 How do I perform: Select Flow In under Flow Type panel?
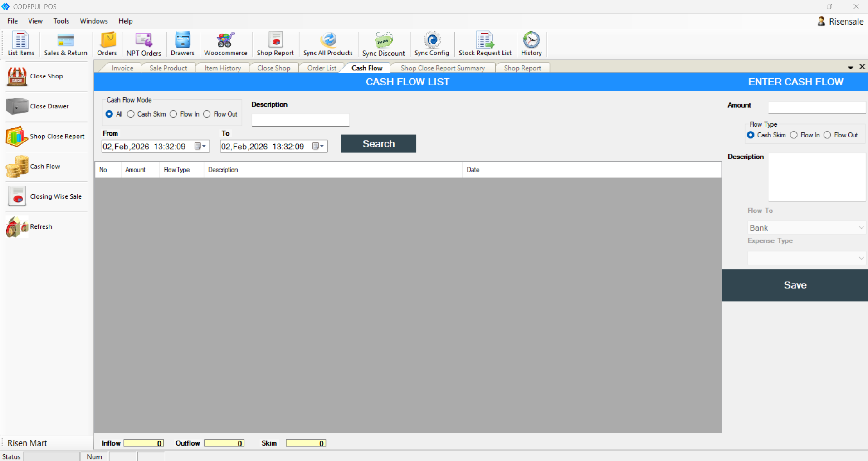coord(794,135)
